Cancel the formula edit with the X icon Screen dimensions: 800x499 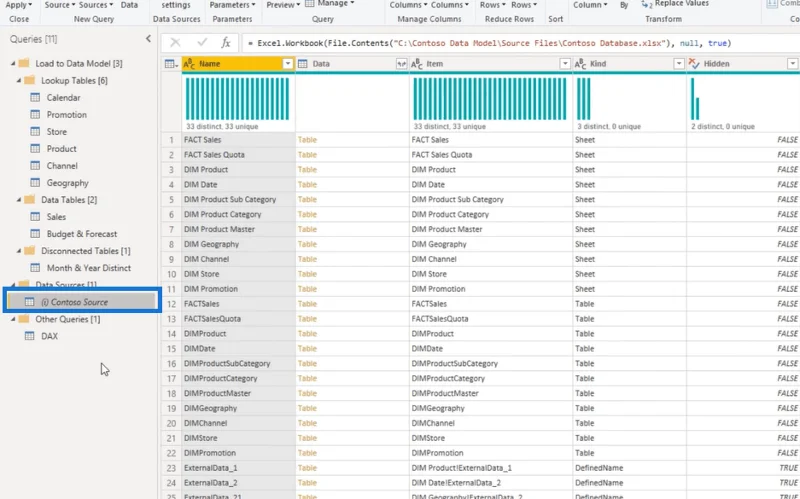tap(175, 42)
